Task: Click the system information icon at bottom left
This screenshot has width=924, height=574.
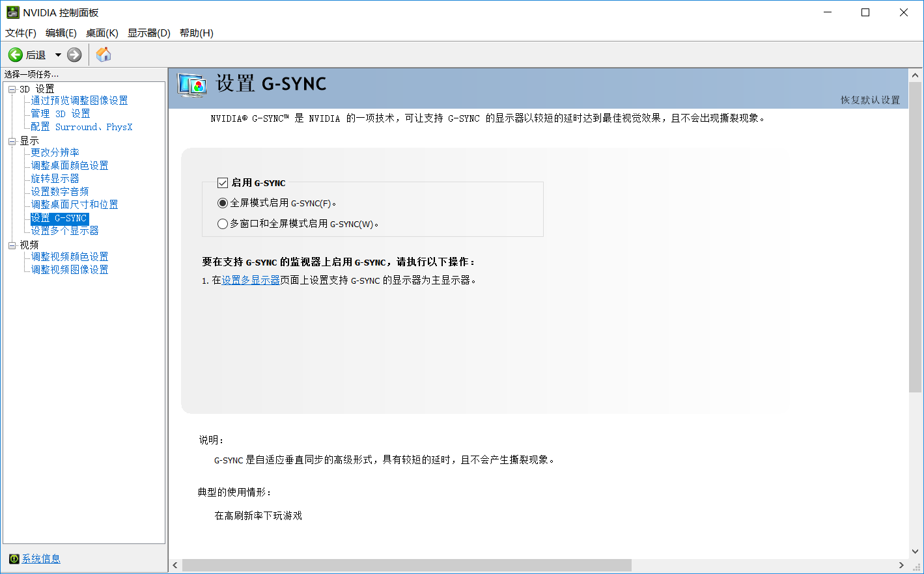Action: (x=14, y=559)
